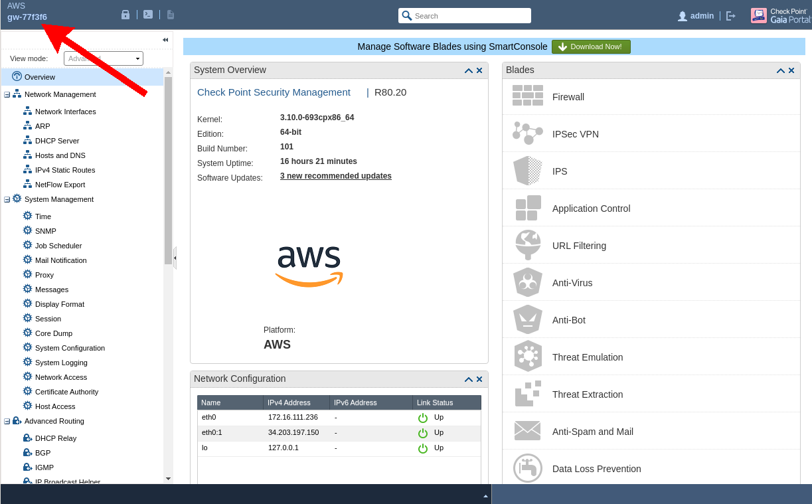
Task: Collapse the Network Management tree group
Action: pos(7,94)
